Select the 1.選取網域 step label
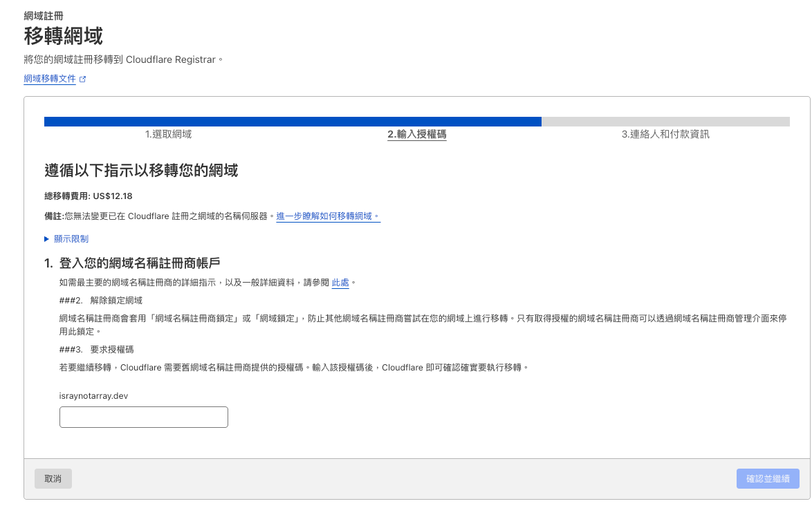Viewport: 812px width, 517px height. click(x=168, y=134)
